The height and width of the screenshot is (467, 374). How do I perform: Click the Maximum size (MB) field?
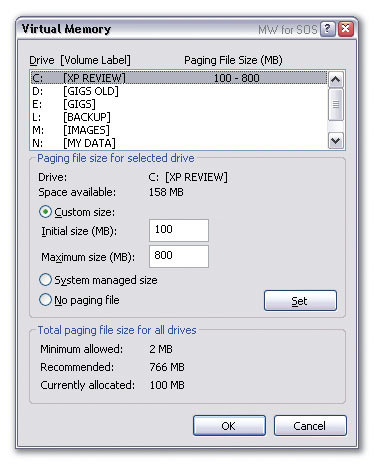(179, 256)
